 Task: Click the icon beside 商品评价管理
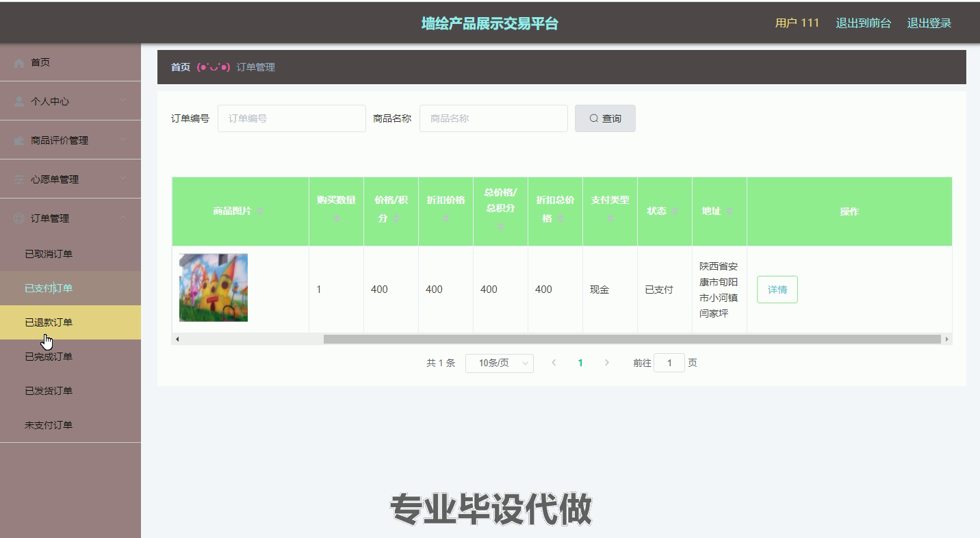coord(19,140)
